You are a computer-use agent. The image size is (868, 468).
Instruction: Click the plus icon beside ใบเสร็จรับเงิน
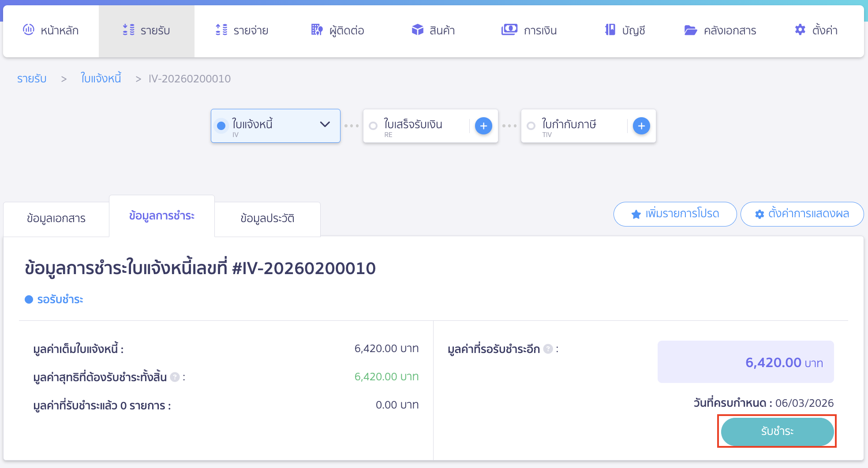point(483,126)
